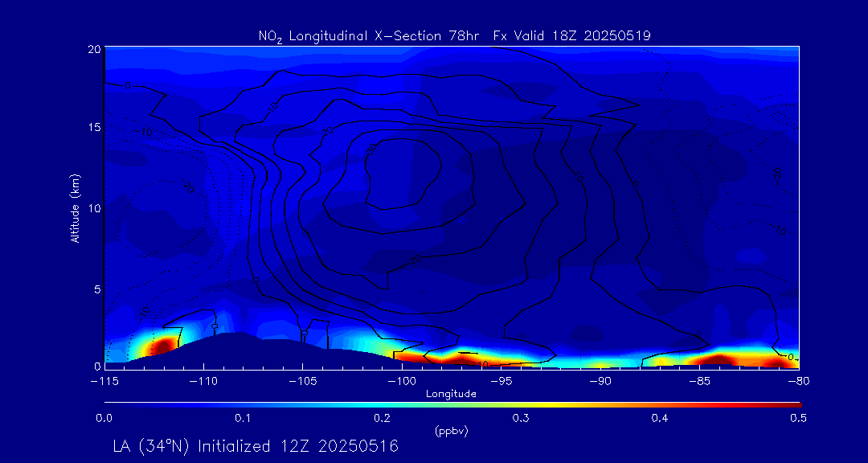
Task: Click the 15 km altitude tick label
Action: click(93, 128)
